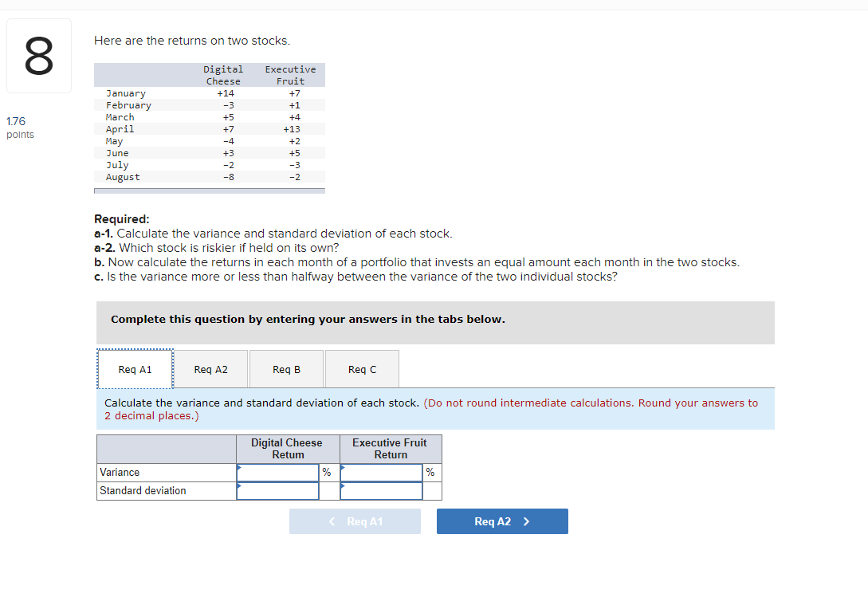This screenshot has width=868, height=613.
Task: Click the percent sign beside Digital Cheese variance
Action: (x=326, y=472)
